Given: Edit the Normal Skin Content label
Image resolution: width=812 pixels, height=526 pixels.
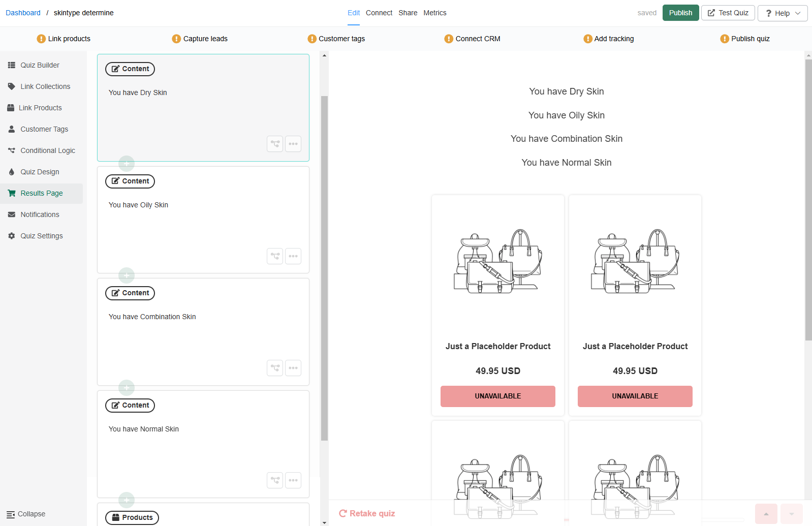Looking at the screenshot, I should click(x=130, y=406).
